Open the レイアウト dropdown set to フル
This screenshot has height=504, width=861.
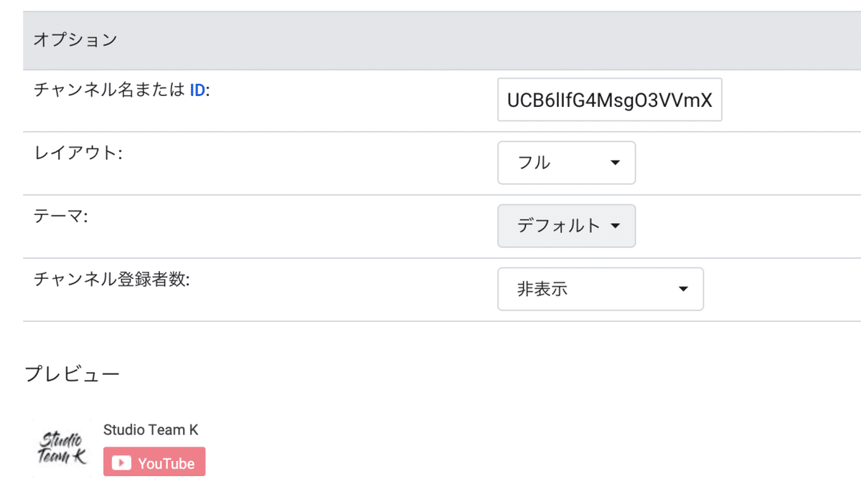(x=566, y=163)
